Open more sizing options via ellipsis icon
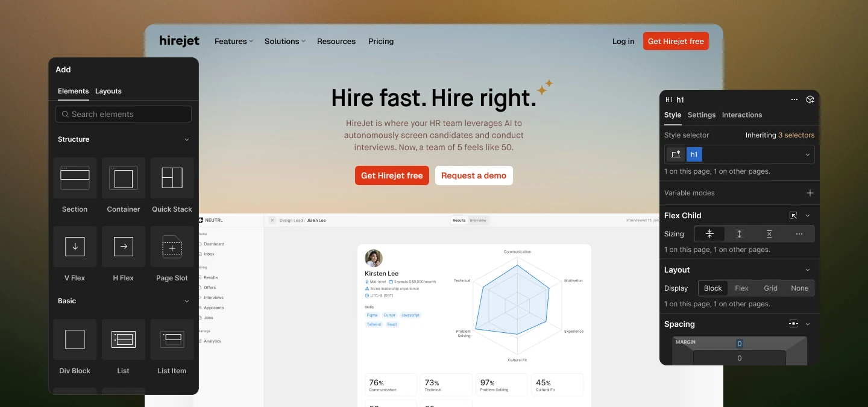Screen dimensions: 868x407 800,234
